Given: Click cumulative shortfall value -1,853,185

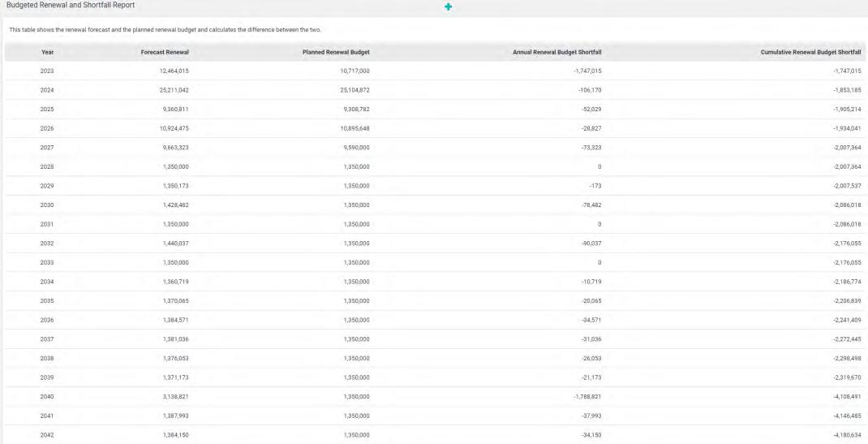Looking at the screenshot, I should click(847, 90).
